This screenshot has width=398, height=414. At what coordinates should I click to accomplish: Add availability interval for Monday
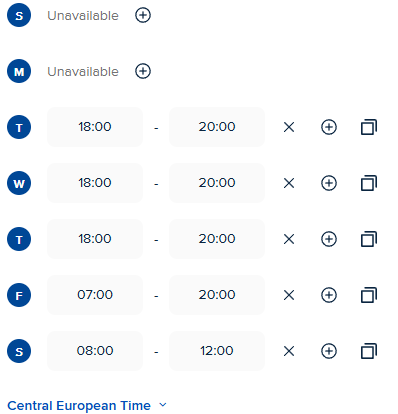click(x=143, y=71)
